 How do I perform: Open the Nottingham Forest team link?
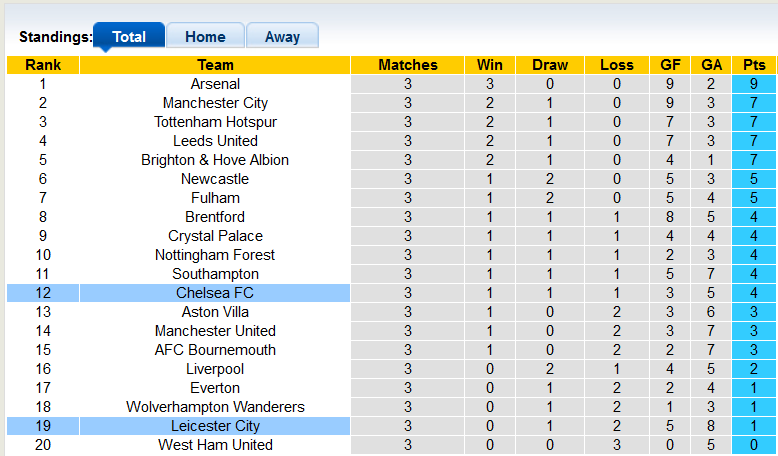[215, 255]
